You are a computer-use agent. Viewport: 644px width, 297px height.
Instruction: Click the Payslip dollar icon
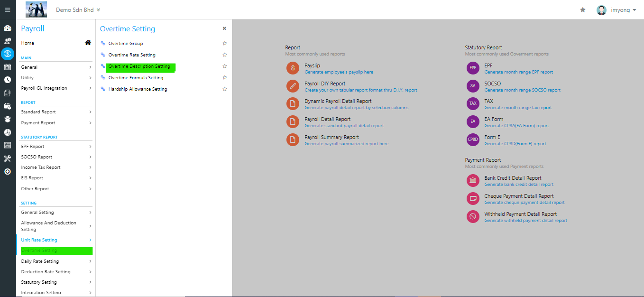(x=293, y=68)
